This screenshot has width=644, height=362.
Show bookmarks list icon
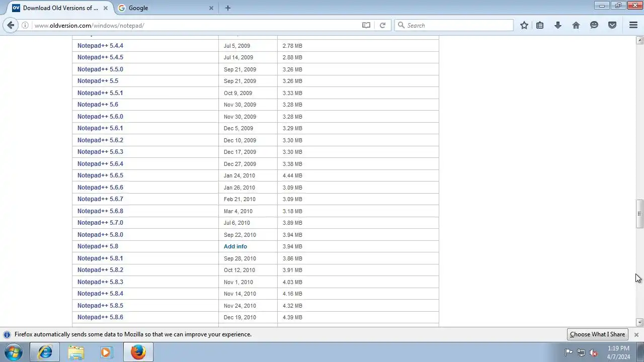click(540, 25)
